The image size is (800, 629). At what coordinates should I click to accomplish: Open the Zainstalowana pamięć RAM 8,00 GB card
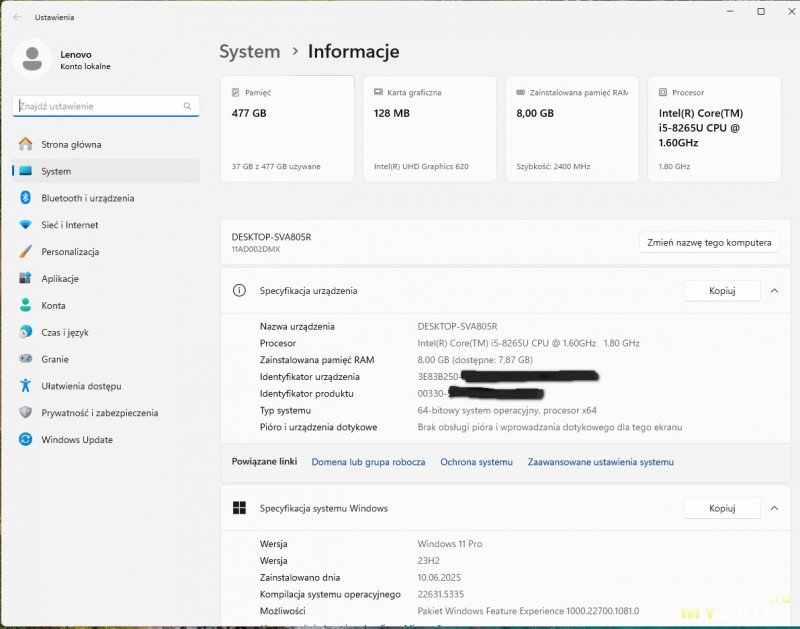point(572,129)
